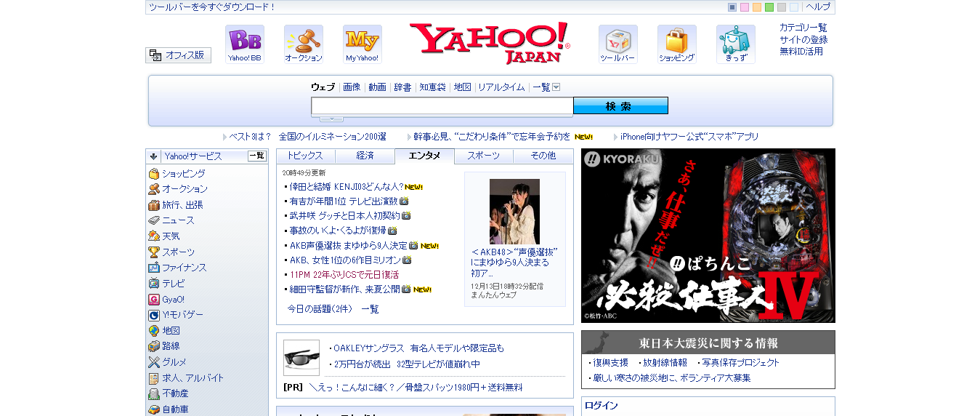Click the オフィス版 button
980x416 pixels.
pyautogui.click(x=178, y=55)
